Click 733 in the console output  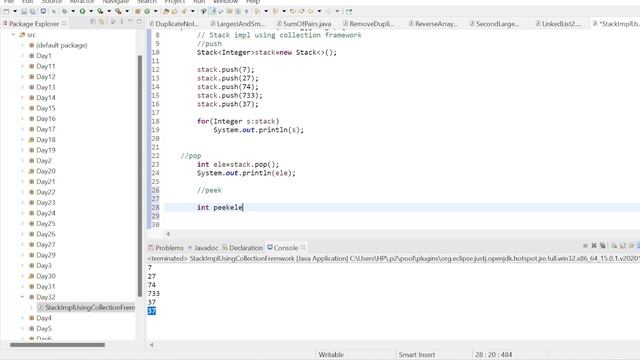click(154, 293)
